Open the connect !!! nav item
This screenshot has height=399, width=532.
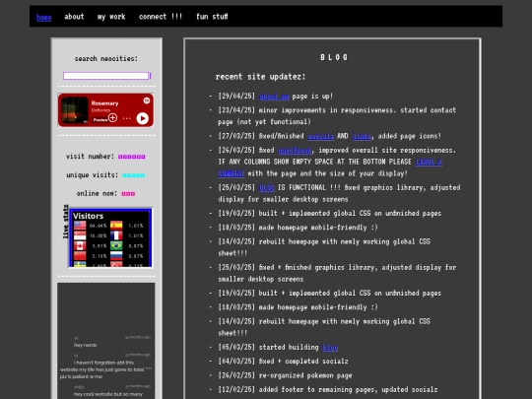coord(161,17)
